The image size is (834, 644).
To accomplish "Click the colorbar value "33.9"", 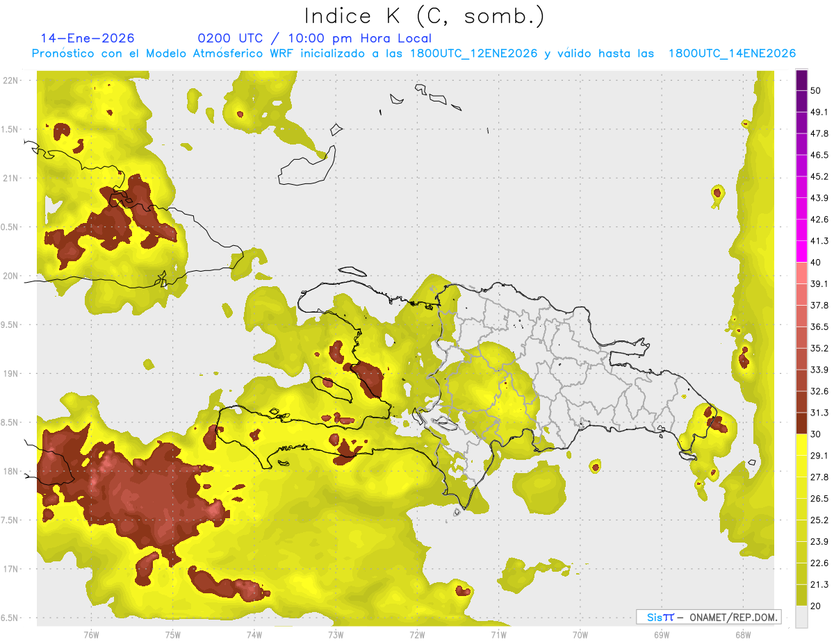I will coord(819,370).
